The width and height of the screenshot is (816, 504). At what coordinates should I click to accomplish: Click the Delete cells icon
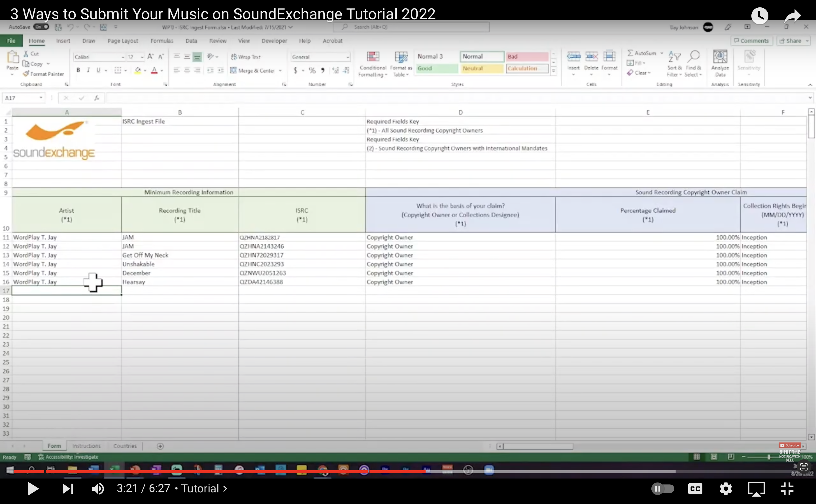pos(591,57)
